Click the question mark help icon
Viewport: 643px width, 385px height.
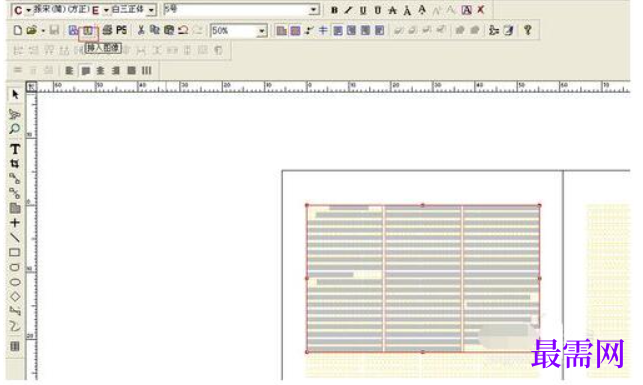click(x=528, y=30)
